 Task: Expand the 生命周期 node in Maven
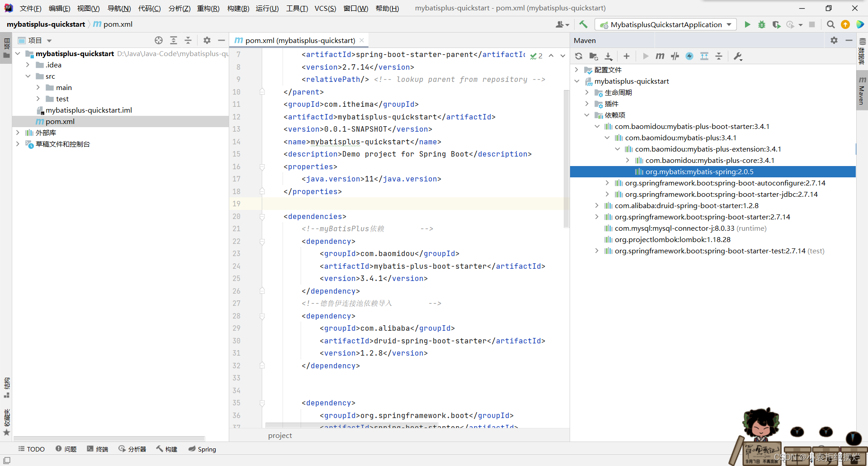587,92
